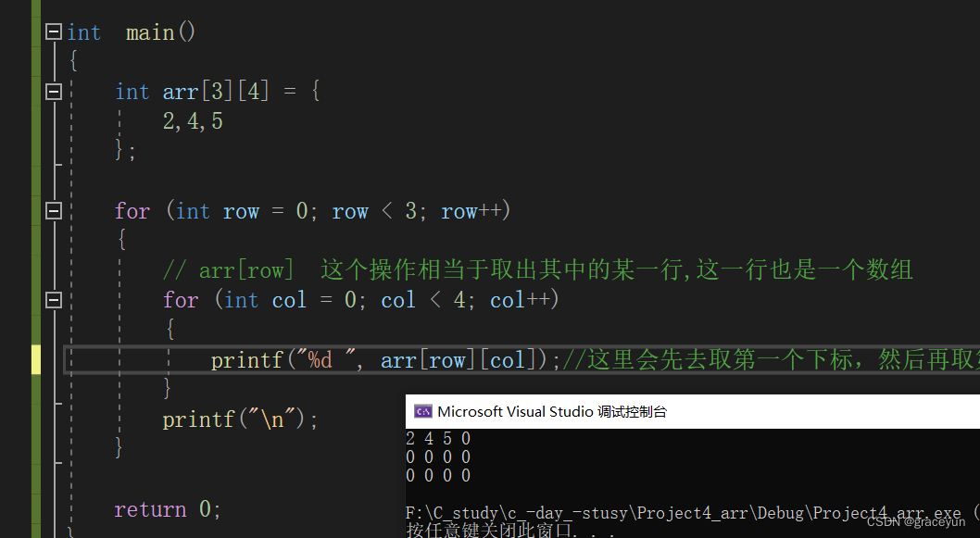Click 'row++' in the outer for statement
Screen dimensions: 980x538
pos(471,211)
